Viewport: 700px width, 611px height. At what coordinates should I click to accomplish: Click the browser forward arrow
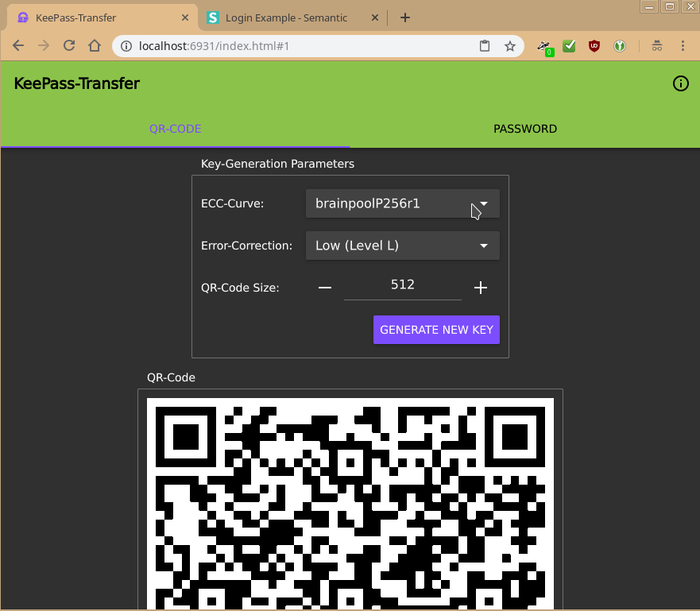point(44,45)
